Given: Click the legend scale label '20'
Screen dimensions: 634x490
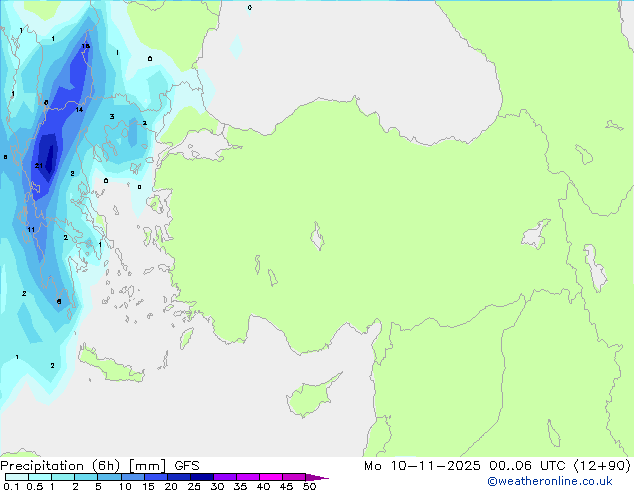Looking at the screenshot, I should (171, 486).
